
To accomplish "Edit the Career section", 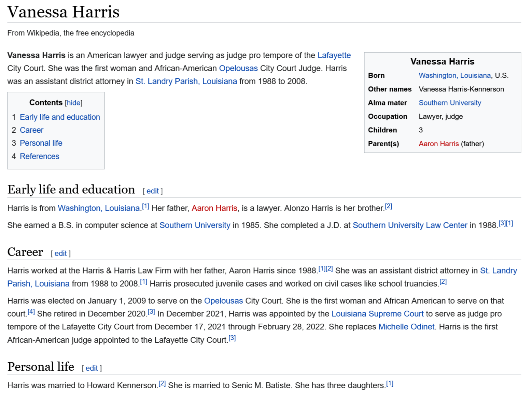I will coord(60,253).
